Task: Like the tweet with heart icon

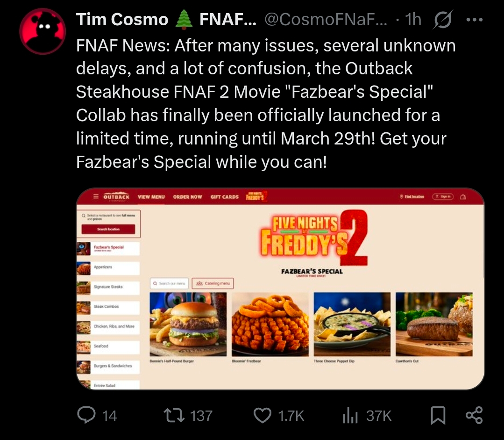Action: (x=263, y=415)
